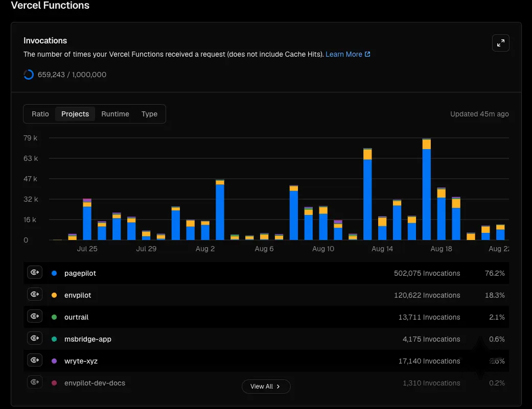532x409 pixels.
Task: Click the Aug 10 axis label
Action: [x=323, y=249]
